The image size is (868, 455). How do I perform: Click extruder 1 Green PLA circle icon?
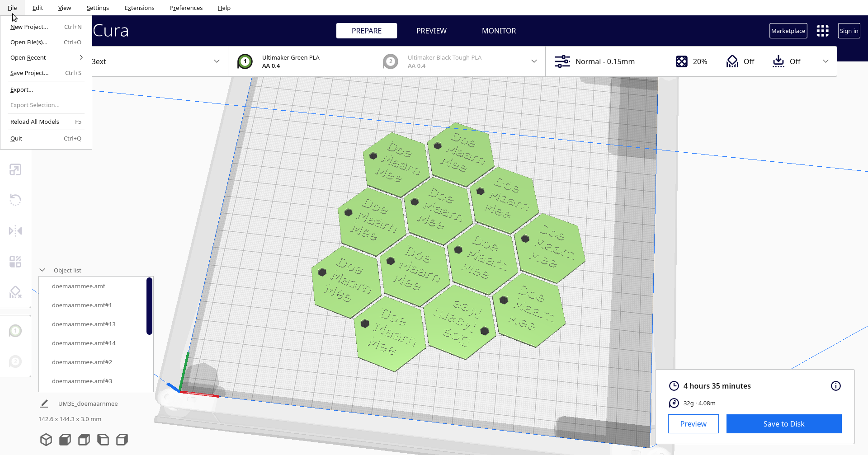click(245, 61)
